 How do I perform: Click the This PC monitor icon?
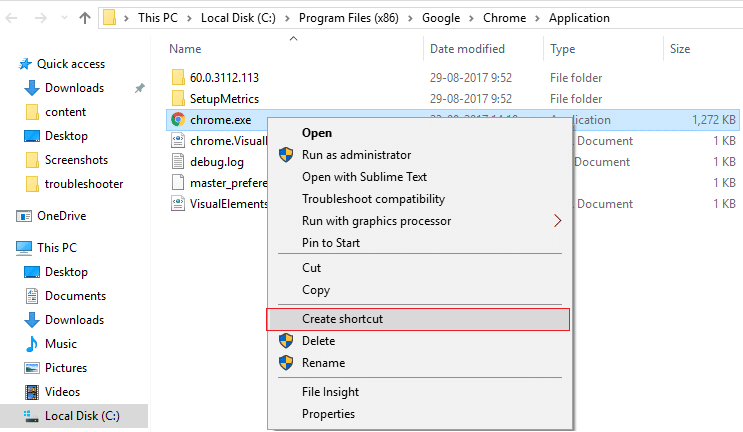(24, 248)
